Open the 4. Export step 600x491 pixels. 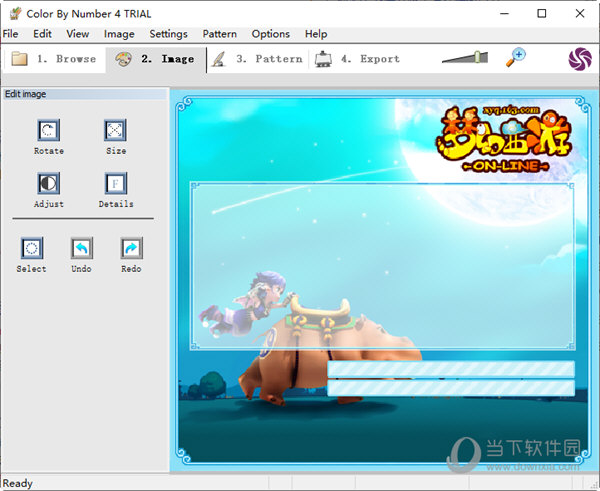357,59
